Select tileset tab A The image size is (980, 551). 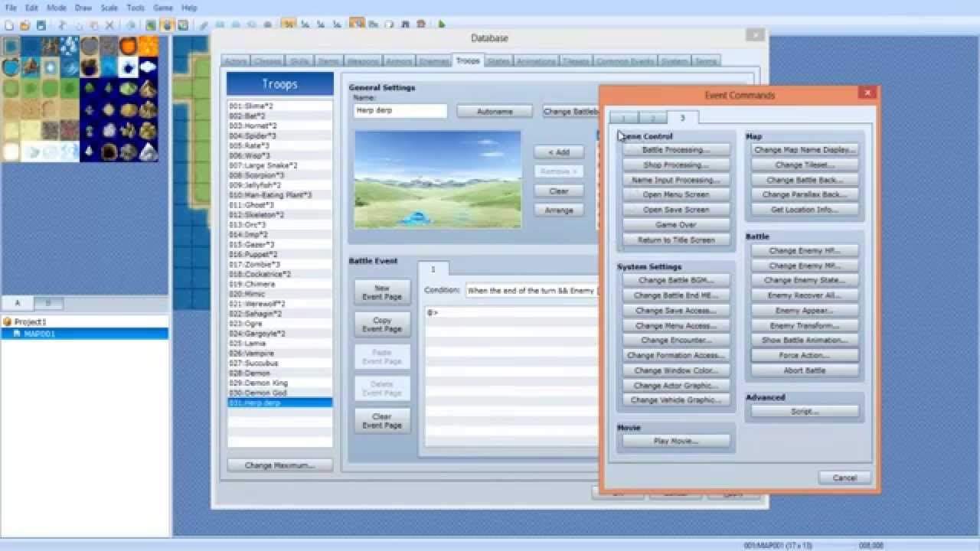pos(18,303)
